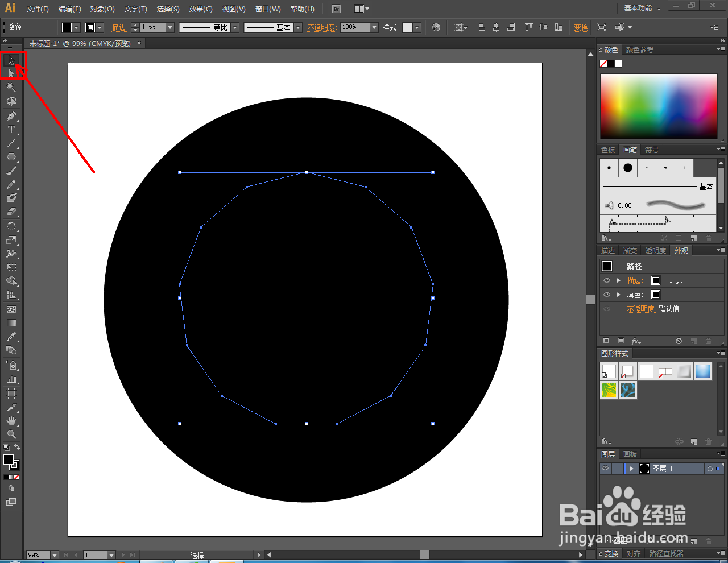The image size is (728, 563).
Task: Select the Eyedropper tool
Action: pos(11,337)
